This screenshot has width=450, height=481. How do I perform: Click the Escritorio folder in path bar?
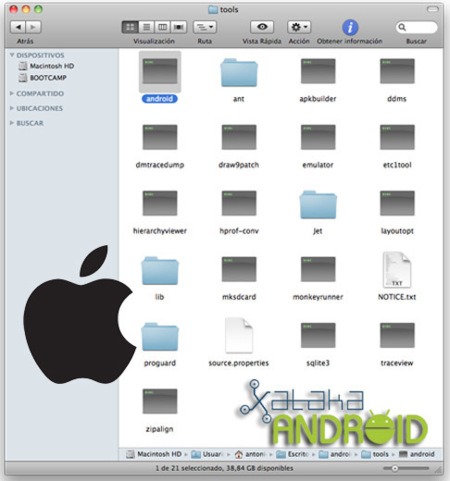coord(292,454)
